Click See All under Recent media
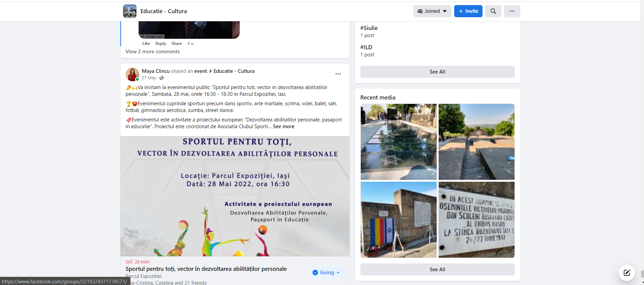The height and width of the screenshot is (285, 644). [437, 269]
